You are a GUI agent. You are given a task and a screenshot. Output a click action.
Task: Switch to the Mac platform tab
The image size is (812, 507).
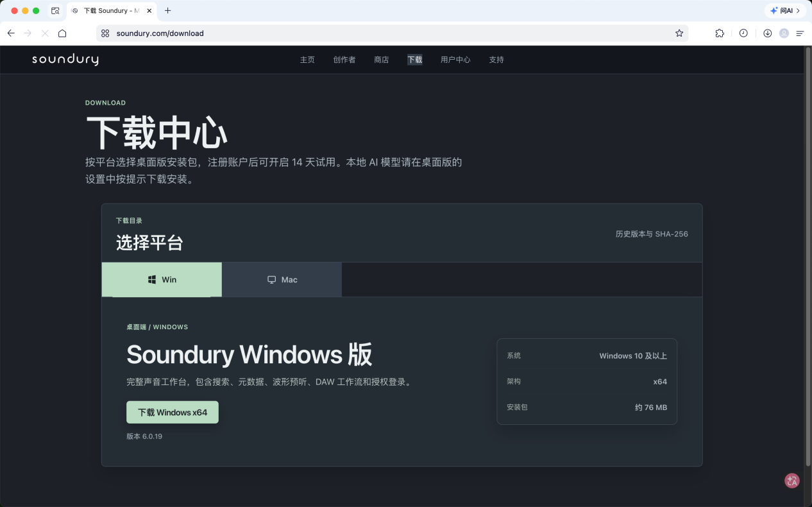click(x=282, y=280)
